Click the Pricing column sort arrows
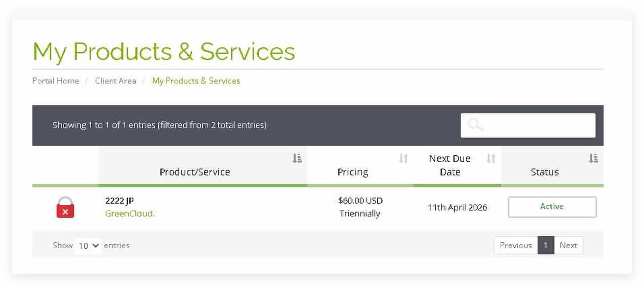Screen dimensions: 644x286 click(x=403, y=158)
